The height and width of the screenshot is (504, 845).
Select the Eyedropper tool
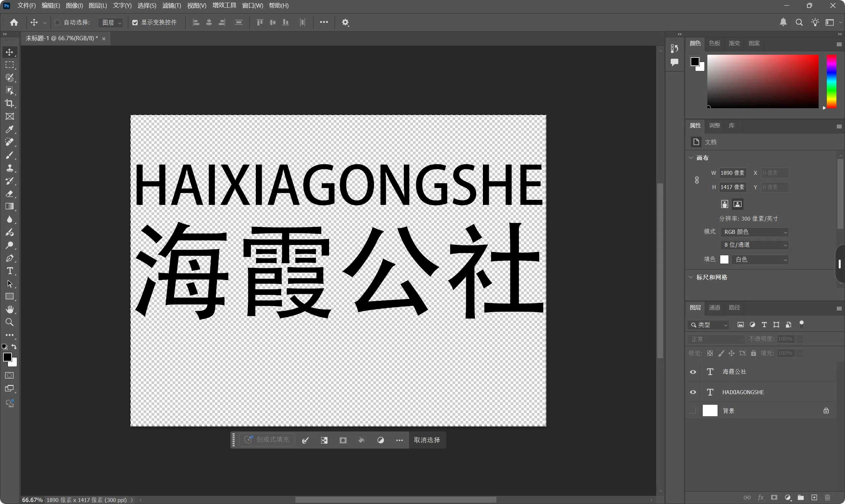[10, 129]
